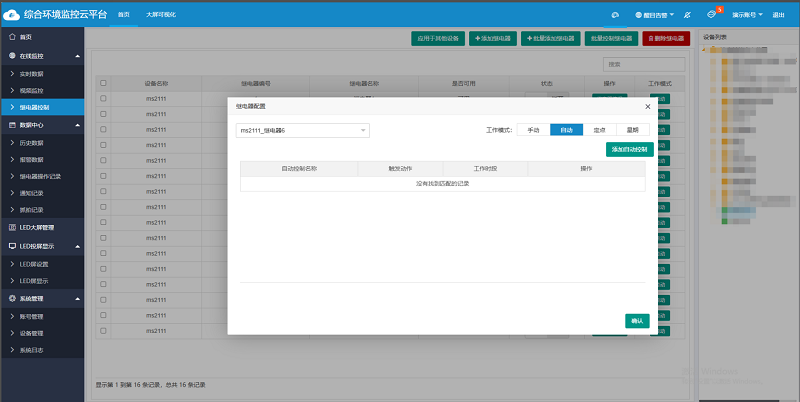The image size is (800, 402).
Task: Close the 继电器配置 dialog with X
Action: pyautogui.click(x=647, y=106)
